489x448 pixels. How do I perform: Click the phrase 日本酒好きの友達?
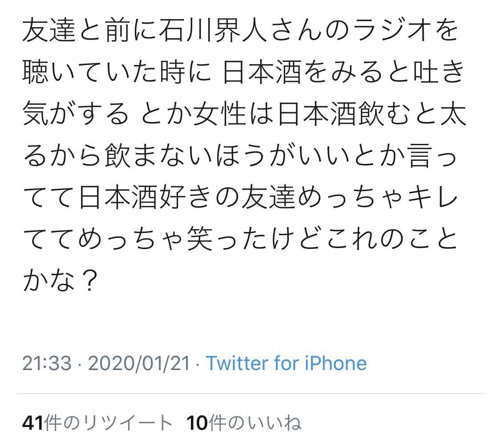click(186, 197)
